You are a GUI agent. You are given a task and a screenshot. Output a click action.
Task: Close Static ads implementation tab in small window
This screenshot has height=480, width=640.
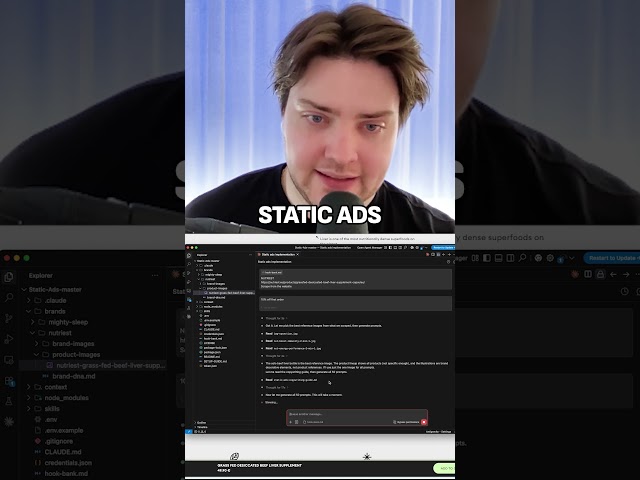tap(298, 254)
